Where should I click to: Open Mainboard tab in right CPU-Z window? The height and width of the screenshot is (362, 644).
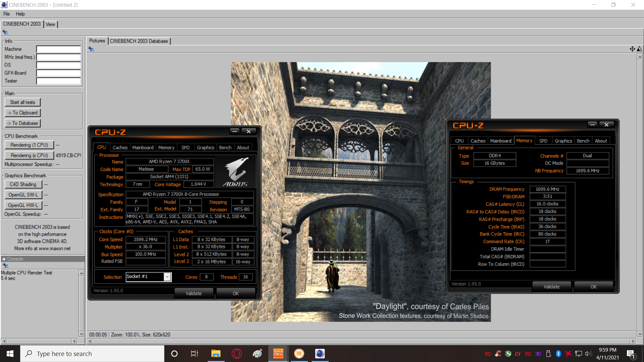(x=501, y=141)
